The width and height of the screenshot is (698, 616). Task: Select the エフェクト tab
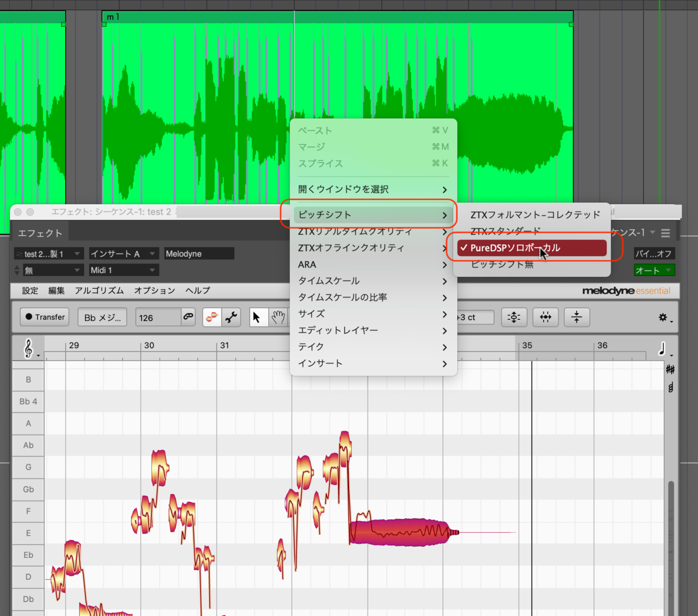coord(40,233)
